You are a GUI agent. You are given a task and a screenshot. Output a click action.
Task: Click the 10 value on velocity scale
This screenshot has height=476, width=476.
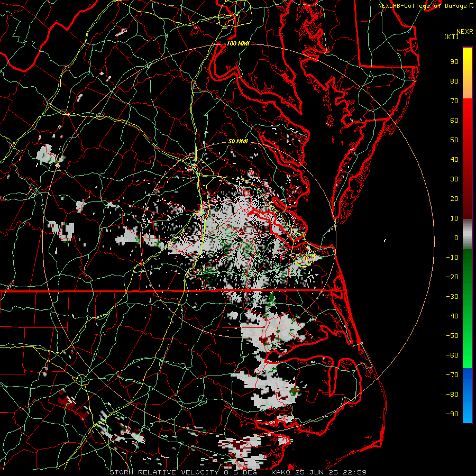click(454, 218)
